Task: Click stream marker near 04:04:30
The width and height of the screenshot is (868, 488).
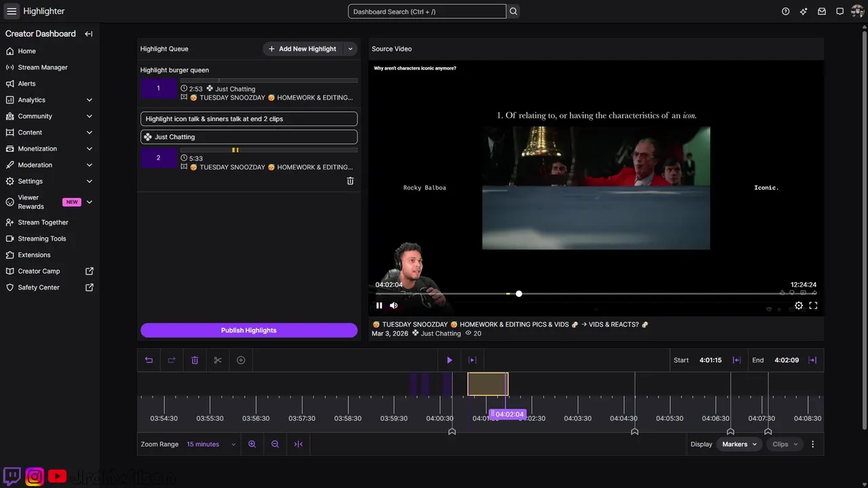Action: tap(635, 431)
